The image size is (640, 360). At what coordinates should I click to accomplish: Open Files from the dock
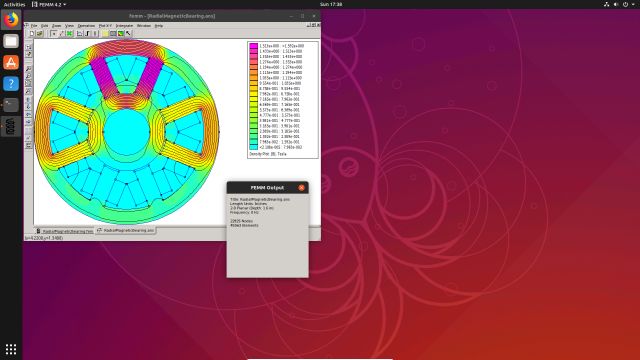[11, 41]
